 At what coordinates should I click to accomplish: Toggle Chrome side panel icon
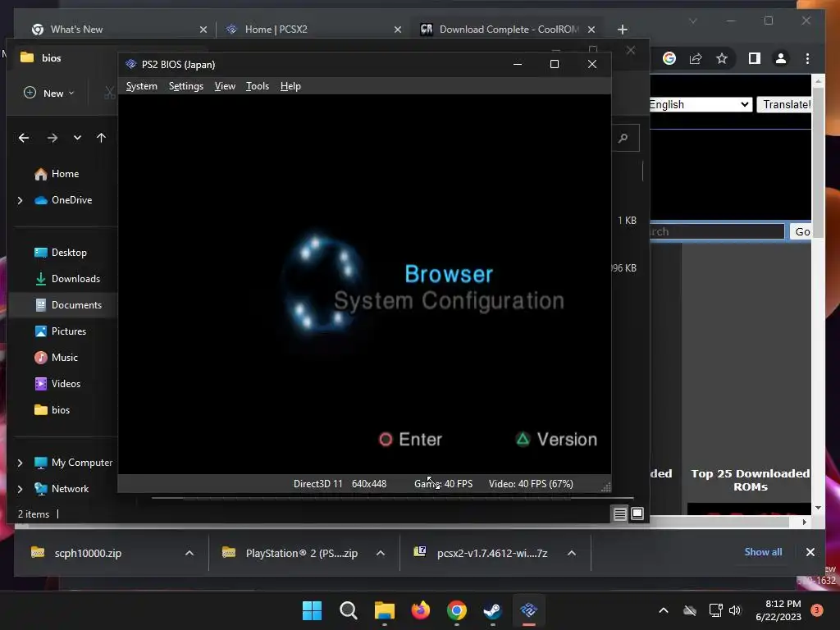755,58
